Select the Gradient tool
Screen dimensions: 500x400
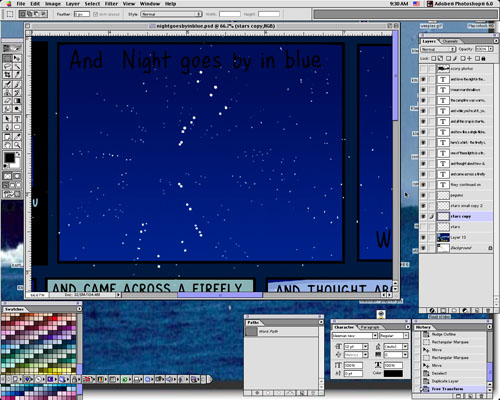click(17, 100)
